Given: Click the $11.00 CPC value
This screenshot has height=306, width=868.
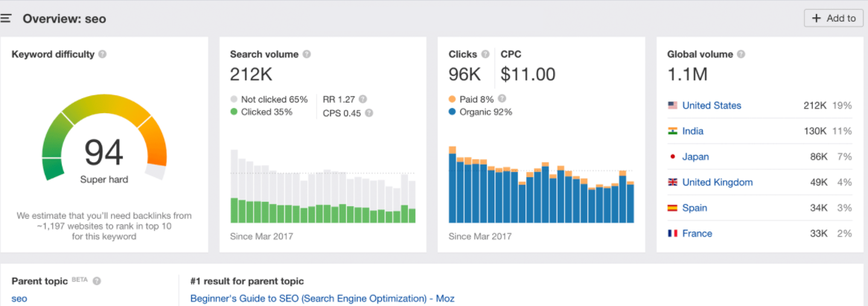Looking at the screenshot, I should point(528,74).
